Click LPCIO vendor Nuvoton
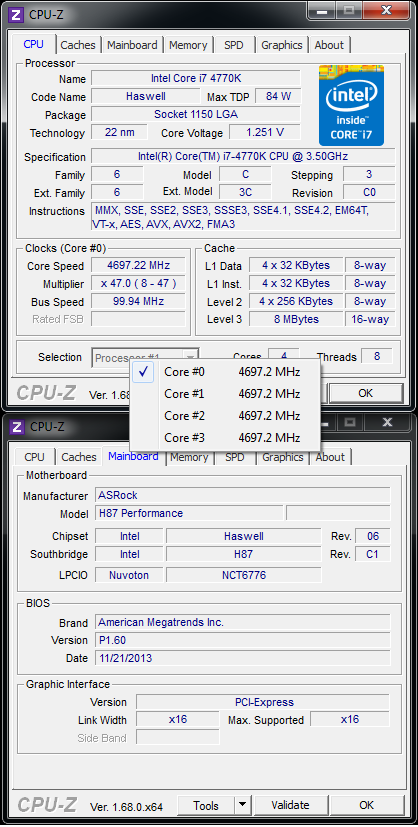The height and width of the screenshot is (827, 418). [x=129, y=574]
